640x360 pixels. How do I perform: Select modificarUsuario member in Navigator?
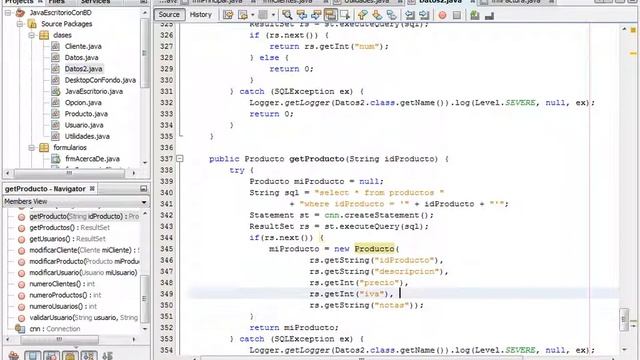point(83,273)
